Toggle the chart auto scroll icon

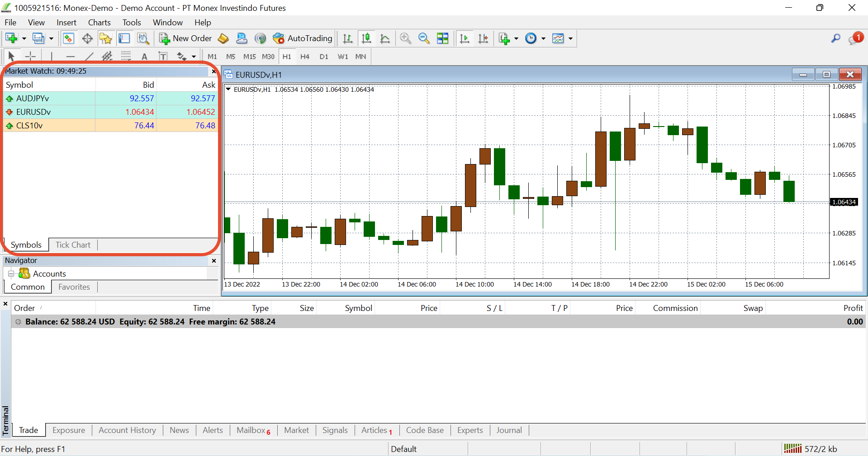[x=465, y=38]
